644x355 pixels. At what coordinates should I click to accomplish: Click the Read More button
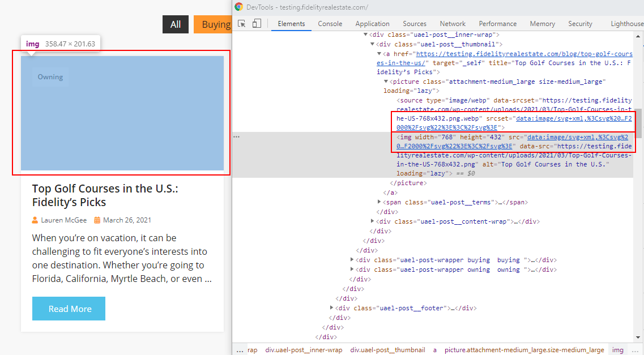(69, 309)
